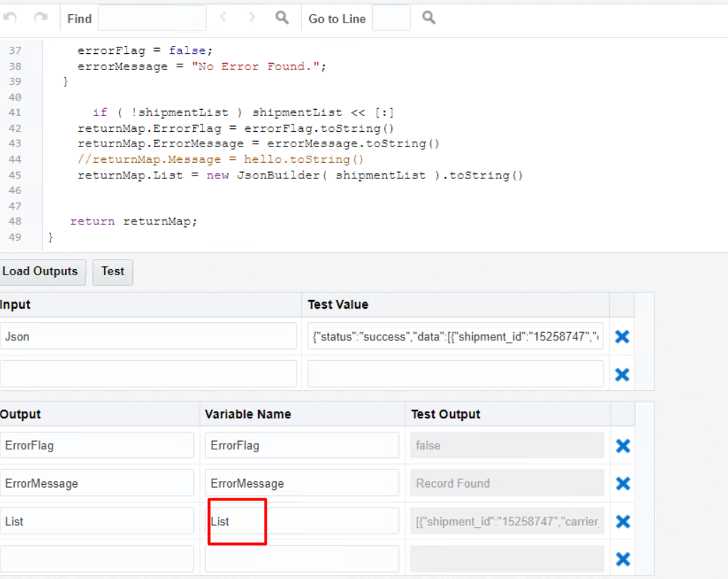Image resolution: width=728 pixels, height=579 pixels.
Task: Select the false test output field
Action: click(x=507, y=445)
